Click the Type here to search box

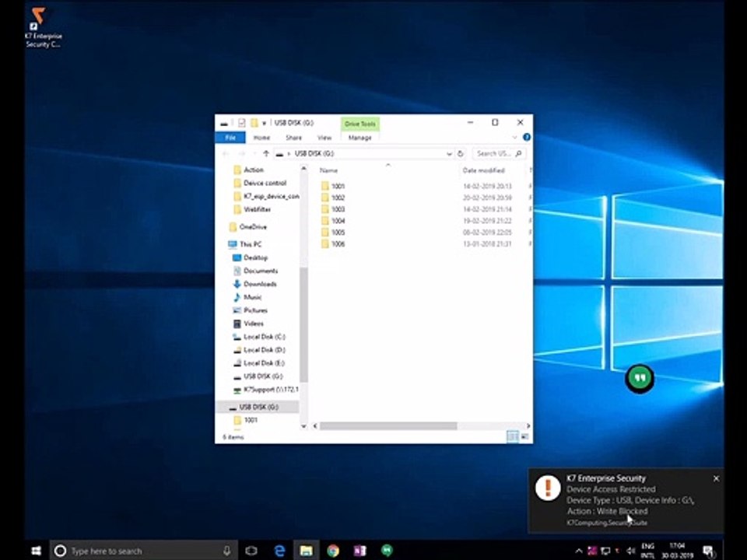(x=143, y=551)
